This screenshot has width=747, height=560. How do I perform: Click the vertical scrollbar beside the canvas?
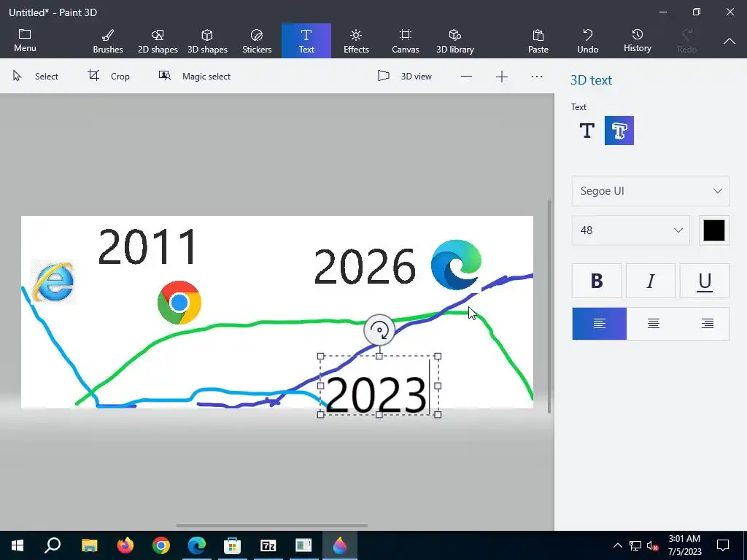549,306
